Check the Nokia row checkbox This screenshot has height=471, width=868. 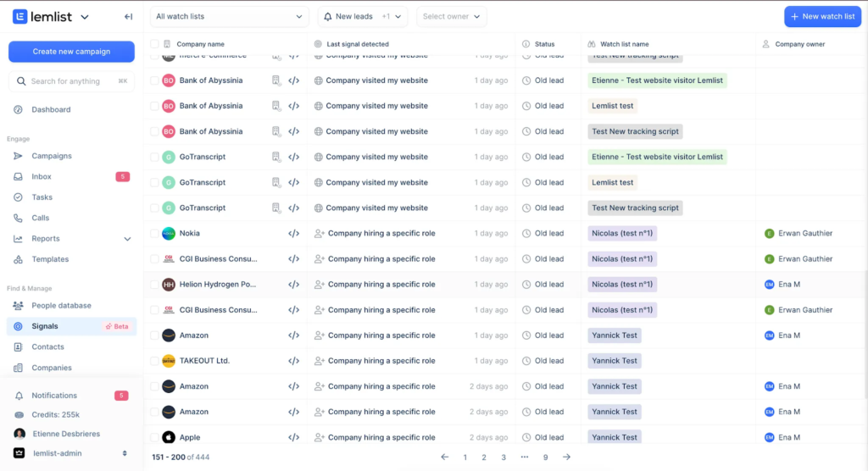click(x=154, y=234)
